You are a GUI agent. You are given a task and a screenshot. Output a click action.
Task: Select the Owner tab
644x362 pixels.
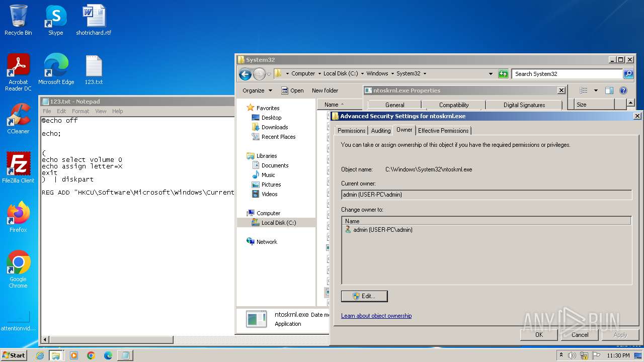pos(405,130)
